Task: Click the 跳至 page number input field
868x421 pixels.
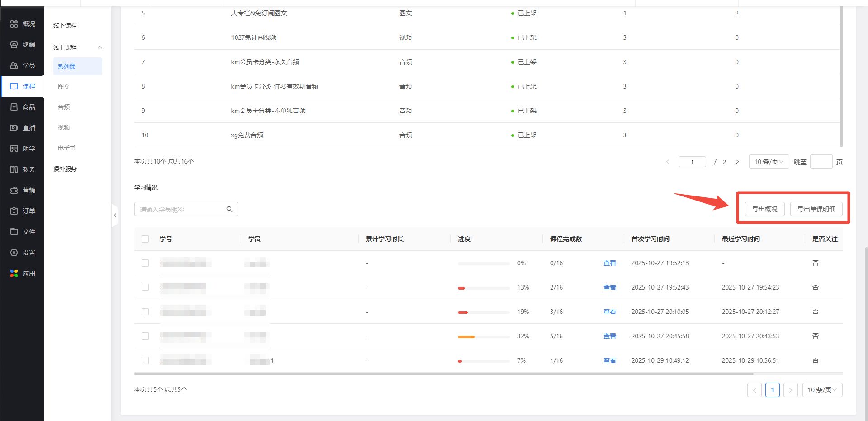Action: tap(821, 162)
